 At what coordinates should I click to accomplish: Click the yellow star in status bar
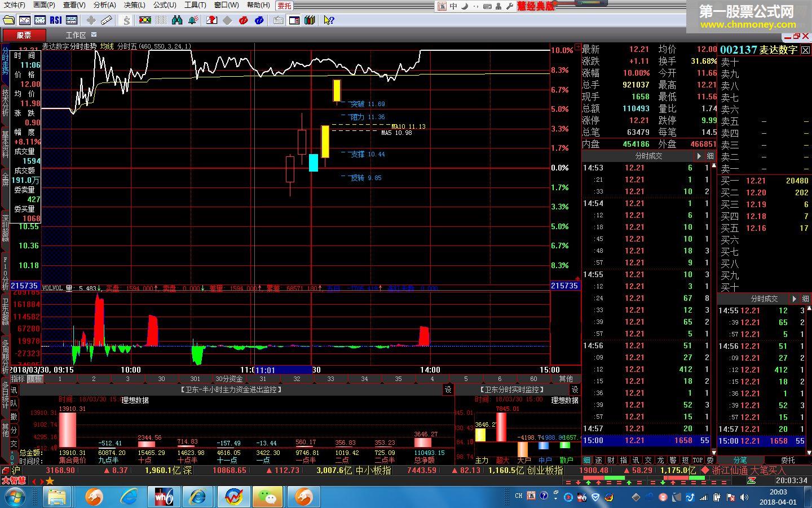[x=50, y=481]
